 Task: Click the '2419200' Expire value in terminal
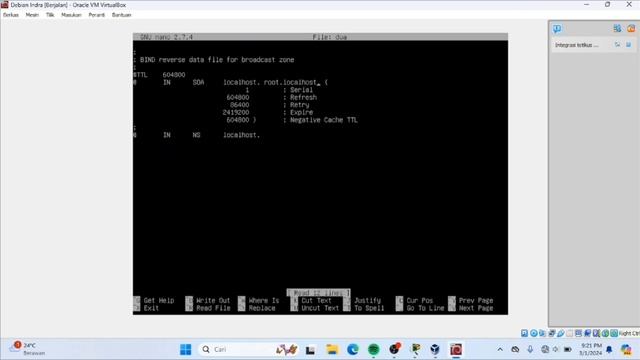236,112
